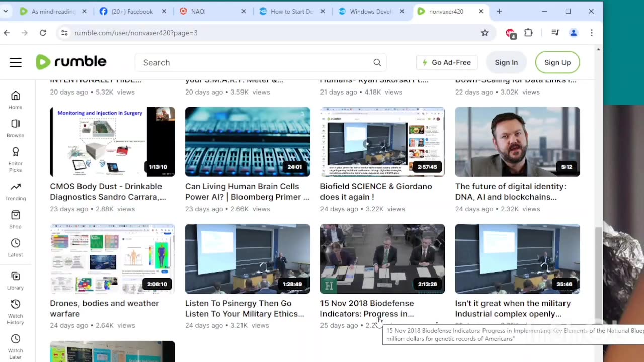Open Trending in the sidebar
Viewport: 644px width, 362px height.
(x=16, y=191)
